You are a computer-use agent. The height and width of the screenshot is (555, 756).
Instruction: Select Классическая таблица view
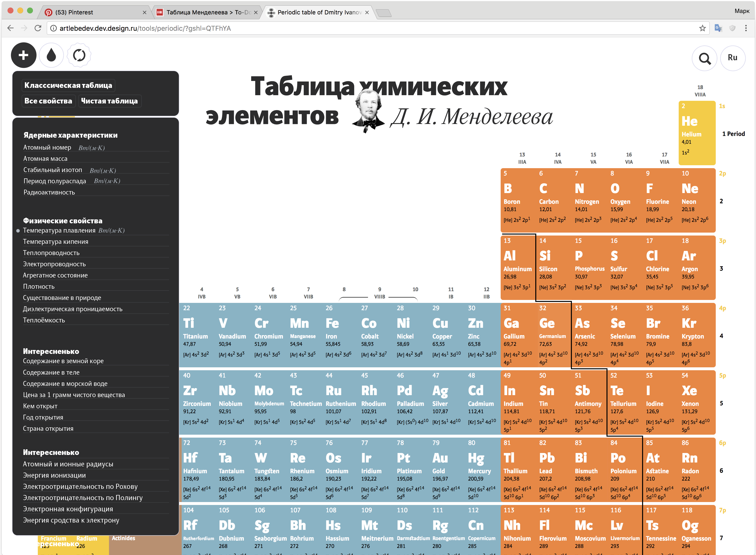pyautogui.click(x=68, y=85)
